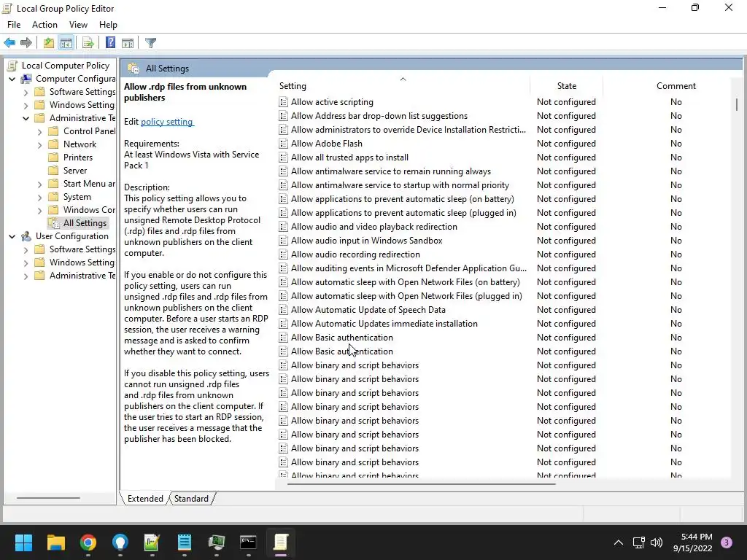This screenshot has height=560, width=747.
Task: Select Allow Address bar drop-down list suggestions
Action: tap(379, 116)
